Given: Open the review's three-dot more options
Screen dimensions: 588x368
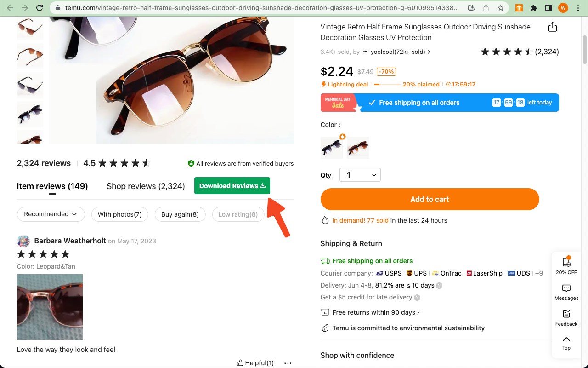Looking at the screenshot, I should pyautogui.click(x=288, y=363).
